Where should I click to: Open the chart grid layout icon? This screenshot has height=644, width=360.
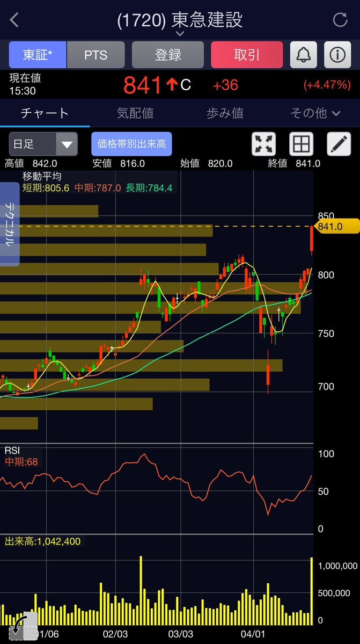[302, 144]
